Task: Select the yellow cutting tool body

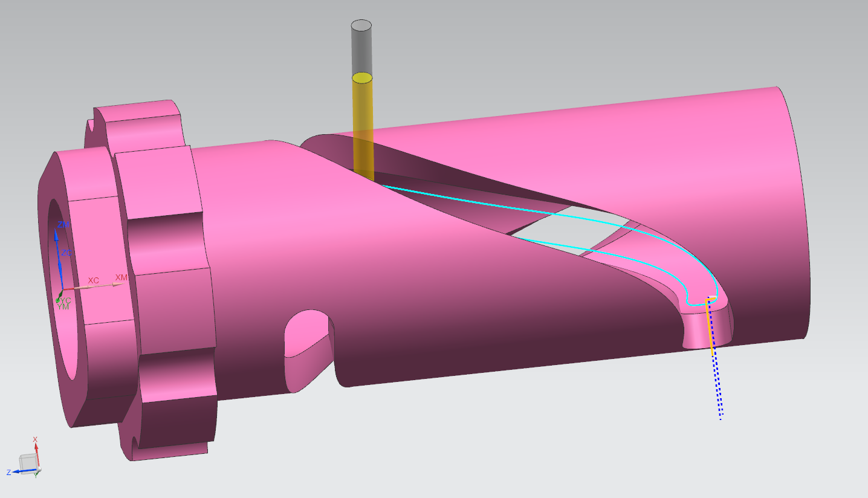Action: click(x=363, y=127)
